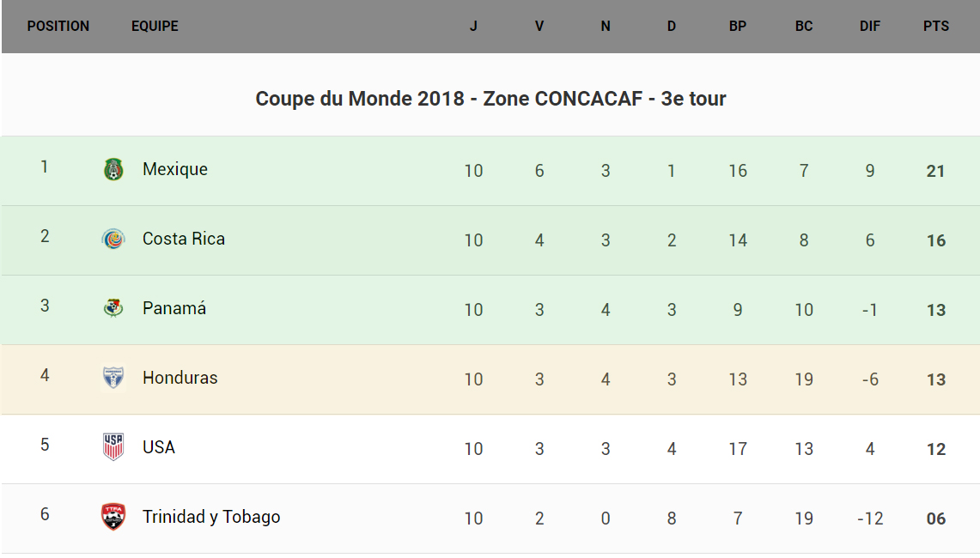The height and width of the screenshot is (558, 980).
Task: Click the Coupe du Monde 2018 title
Action: [x=490, y=100]
